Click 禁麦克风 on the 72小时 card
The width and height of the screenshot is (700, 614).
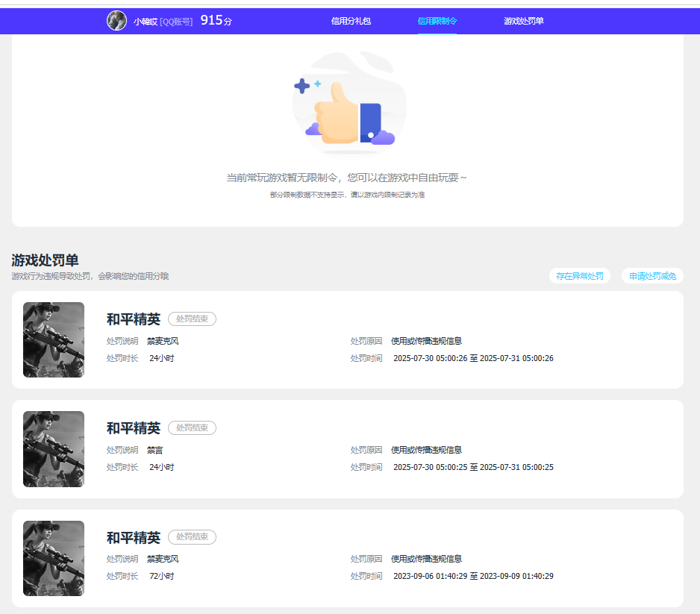(163, 559)
